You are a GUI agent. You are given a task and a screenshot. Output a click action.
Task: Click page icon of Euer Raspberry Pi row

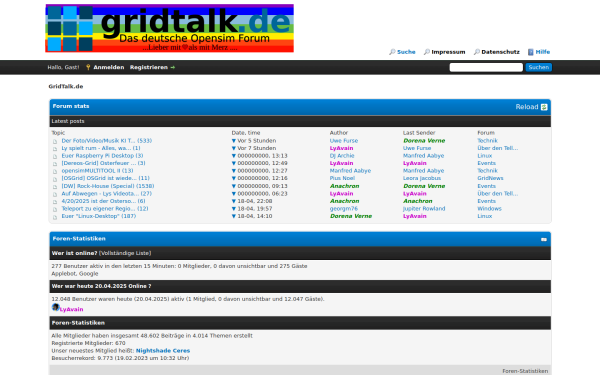pyautogui.click(x=55, y=156)
